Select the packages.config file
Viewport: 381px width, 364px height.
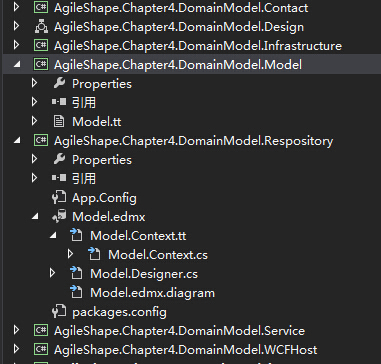[119, 312]
